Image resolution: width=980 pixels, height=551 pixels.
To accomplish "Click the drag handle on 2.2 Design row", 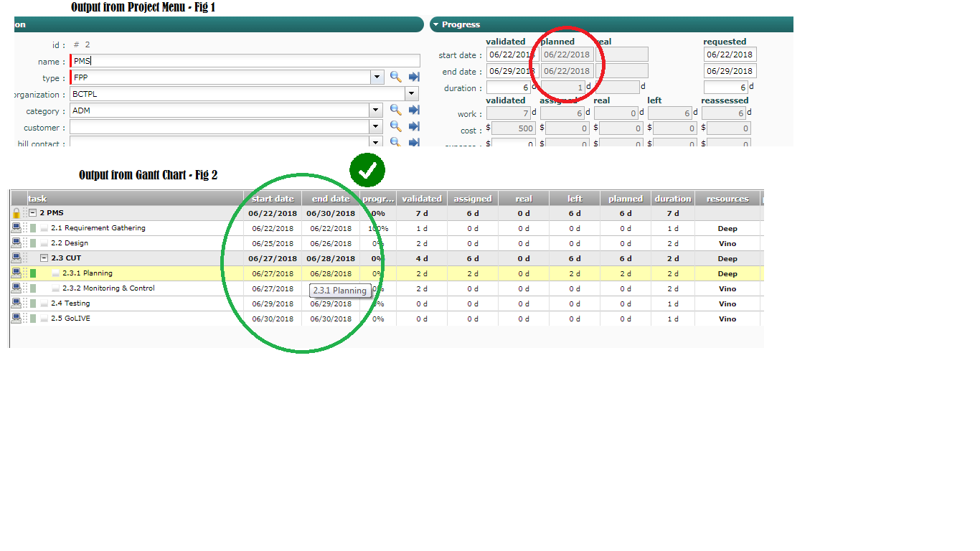I will (25, 243).
